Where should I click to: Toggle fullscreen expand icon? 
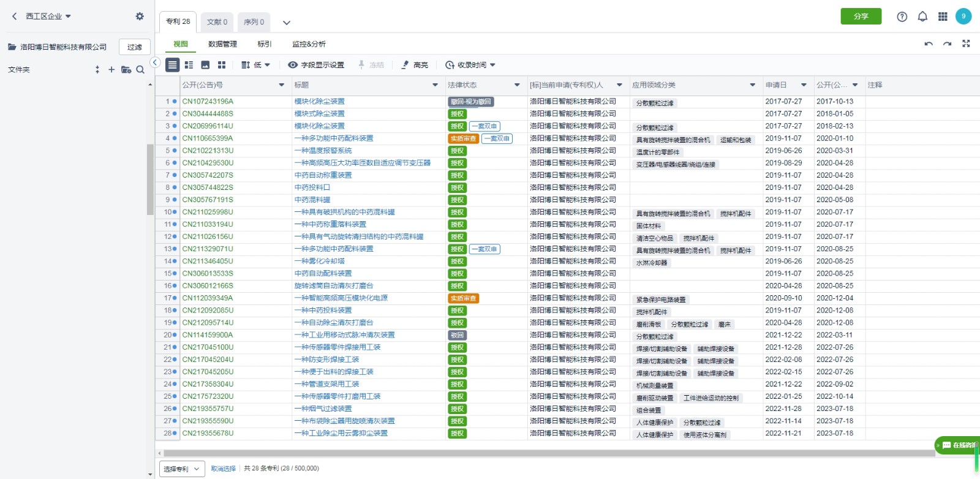pos(966,43)
